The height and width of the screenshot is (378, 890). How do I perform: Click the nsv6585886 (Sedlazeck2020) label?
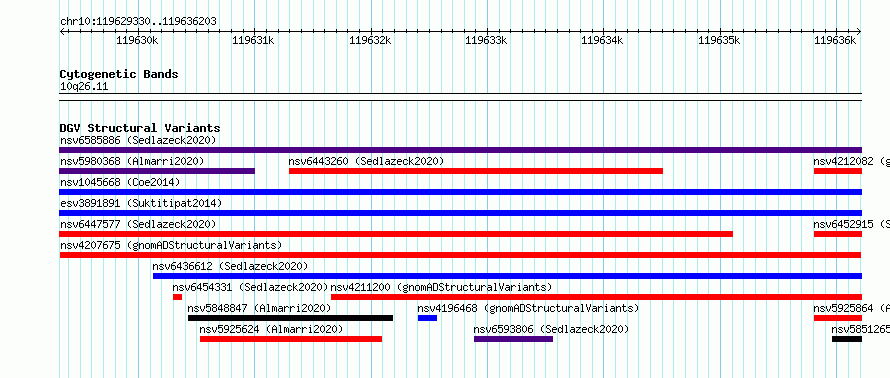[138, 140]
